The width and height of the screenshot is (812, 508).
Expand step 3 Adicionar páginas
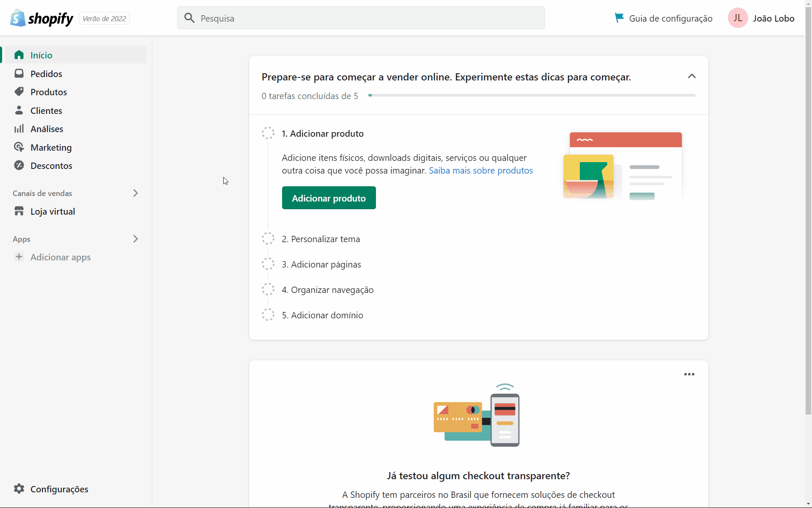click(x=321, y=264)
